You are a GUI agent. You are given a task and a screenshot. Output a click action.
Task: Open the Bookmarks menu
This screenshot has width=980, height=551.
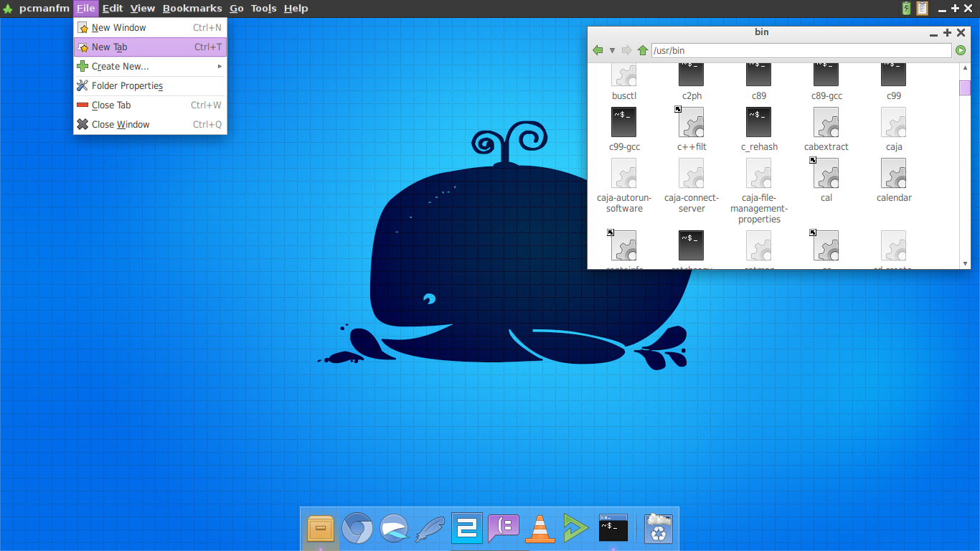[x=192, y=8]
